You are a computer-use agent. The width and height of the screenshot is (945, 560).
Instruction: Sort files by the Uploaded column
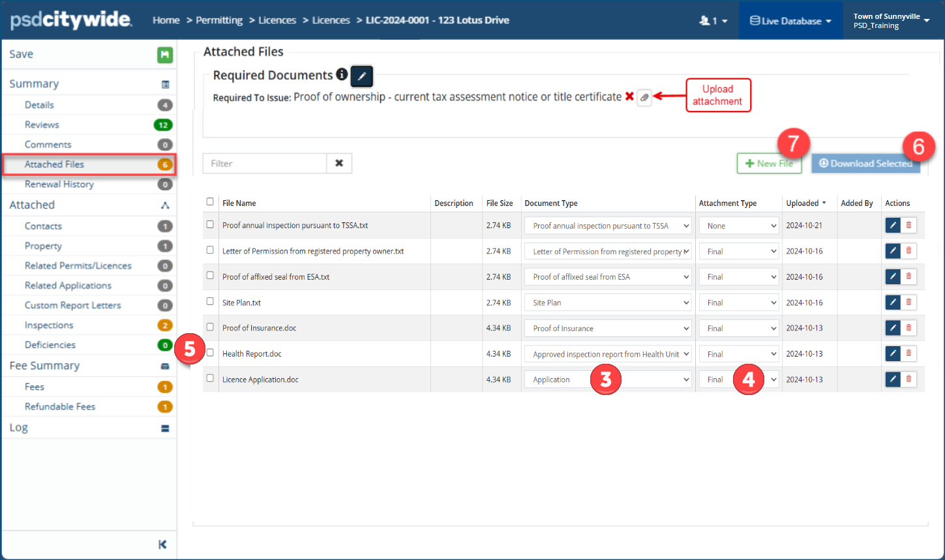806,203
